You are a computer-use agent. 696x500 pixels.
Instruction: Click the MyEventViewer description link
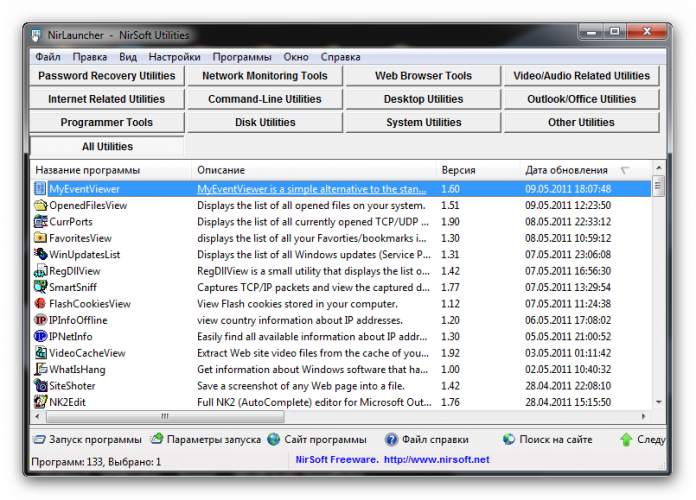[312, 189]
